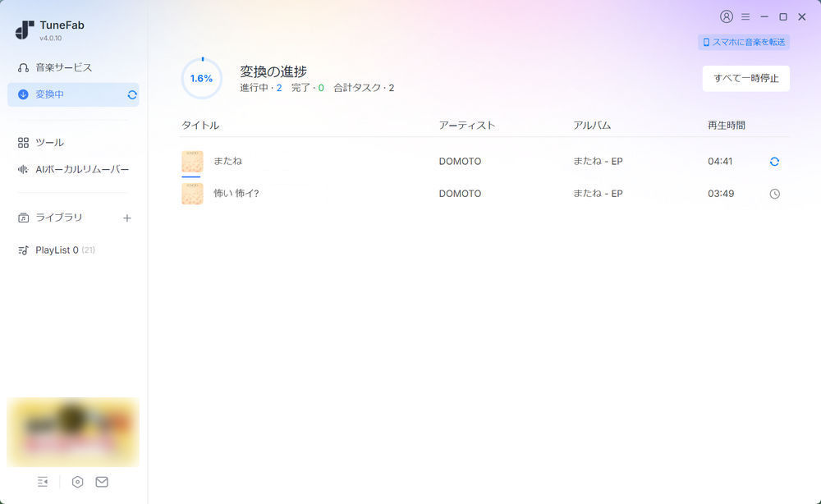Click the four-squares ツール icon
The height and width of the screenshot is (504, 821).
[23, 142]
